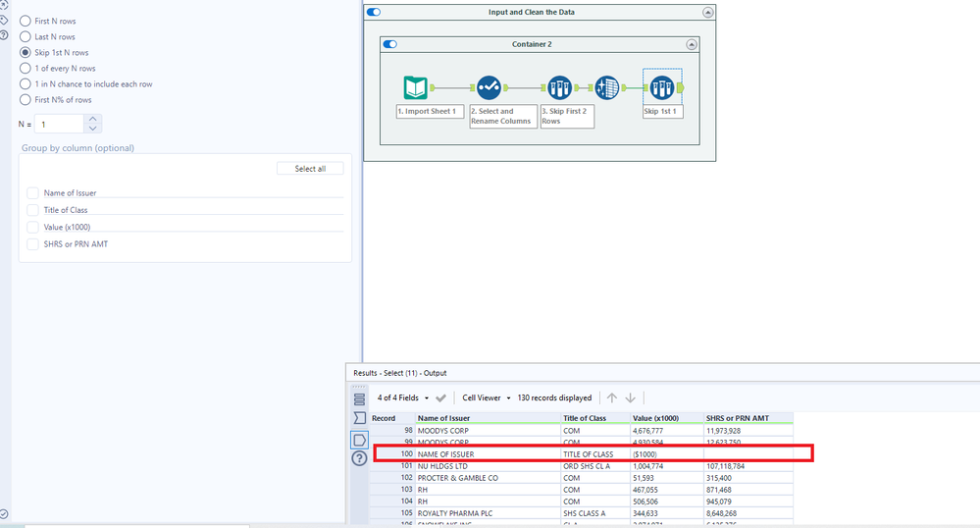This screenshot has height=528, width=980.
Task: Click the 1. Import Sheet 1 annotation label
Action: tap(430, 111)
